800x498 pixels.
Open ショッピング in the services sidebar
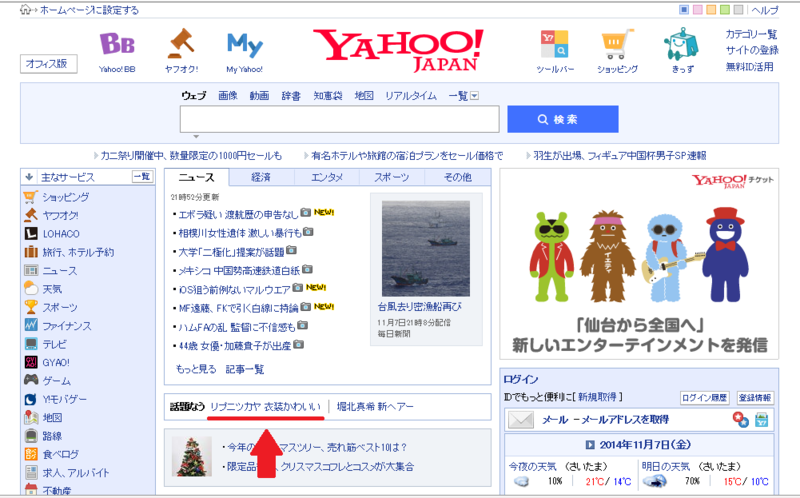pyautogui.click(x=65, y=197)
